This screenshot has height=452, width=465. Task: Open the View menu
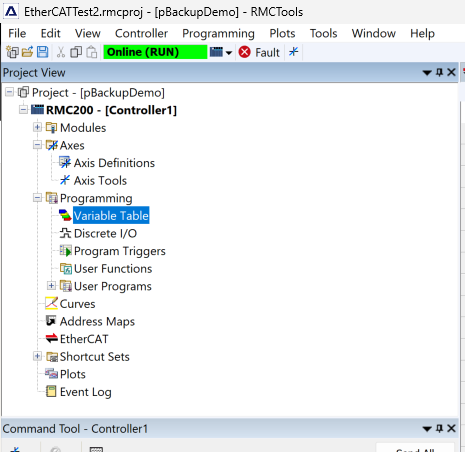click(88, 33)
